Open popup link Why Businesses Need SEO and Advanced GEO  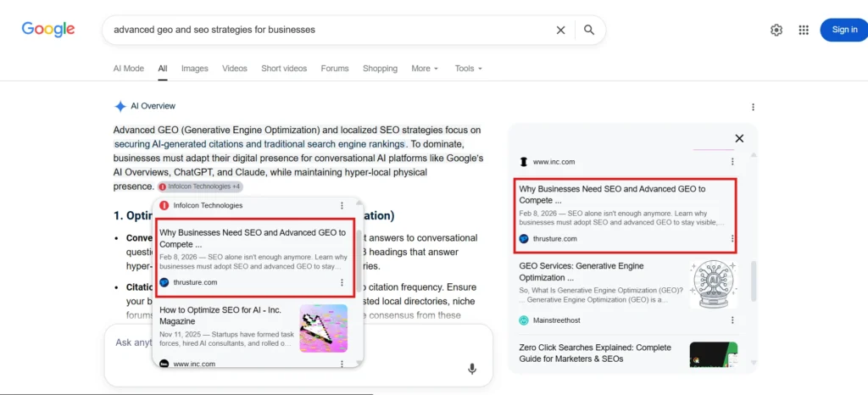253,239
